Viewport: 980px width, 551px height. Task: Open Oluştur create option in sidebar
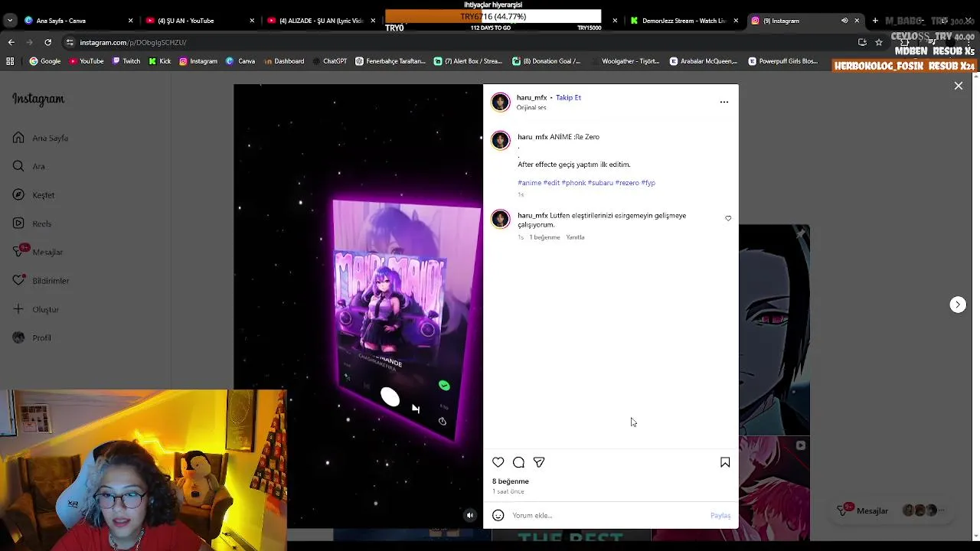(x=36, y=309)
